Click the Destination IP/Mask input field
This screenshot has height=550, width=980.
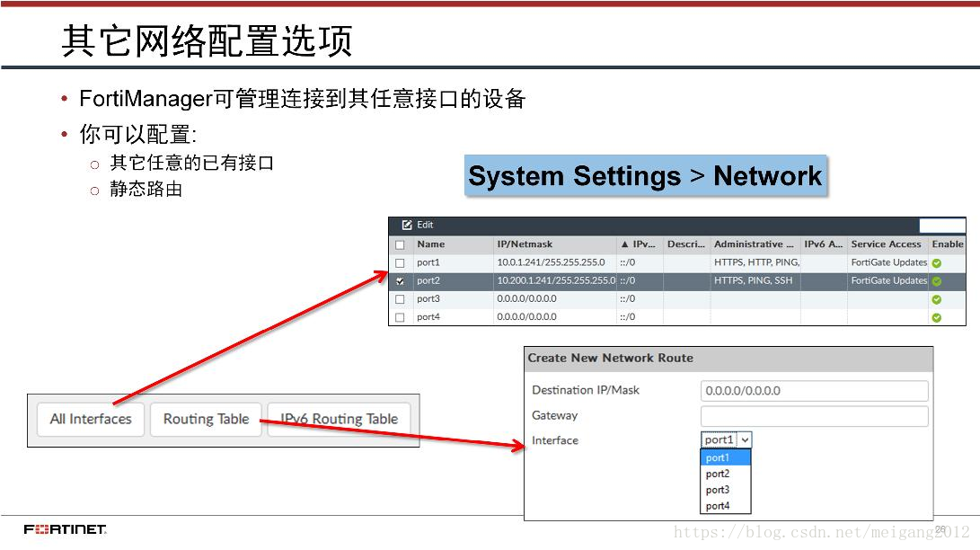pos(815,391)
